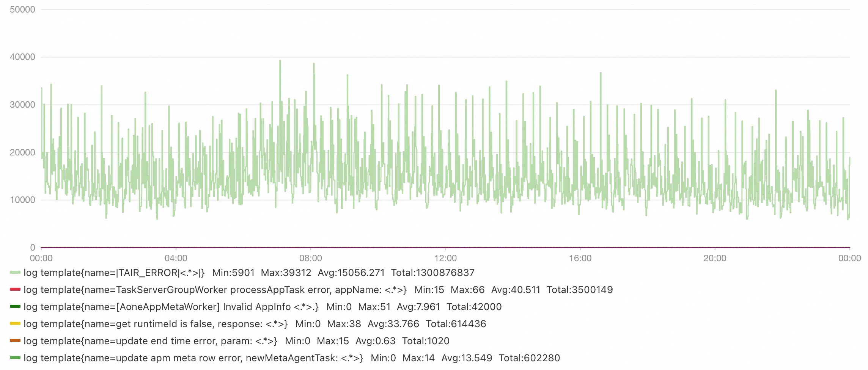Click the Total:1300876837 statistic
Viewport: 868px width, 370px height.
[433, 273]
